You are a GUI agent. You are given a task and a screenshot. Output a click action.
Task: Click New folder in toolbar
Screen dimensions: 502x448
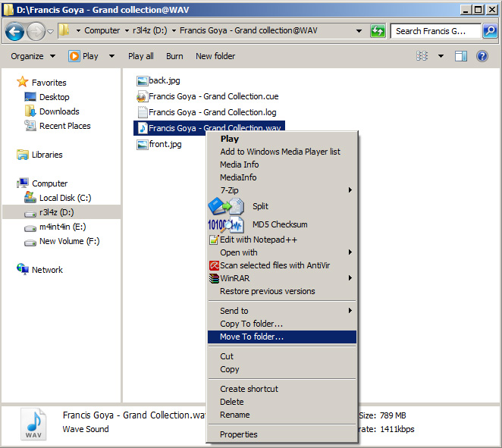pos(215,56)
